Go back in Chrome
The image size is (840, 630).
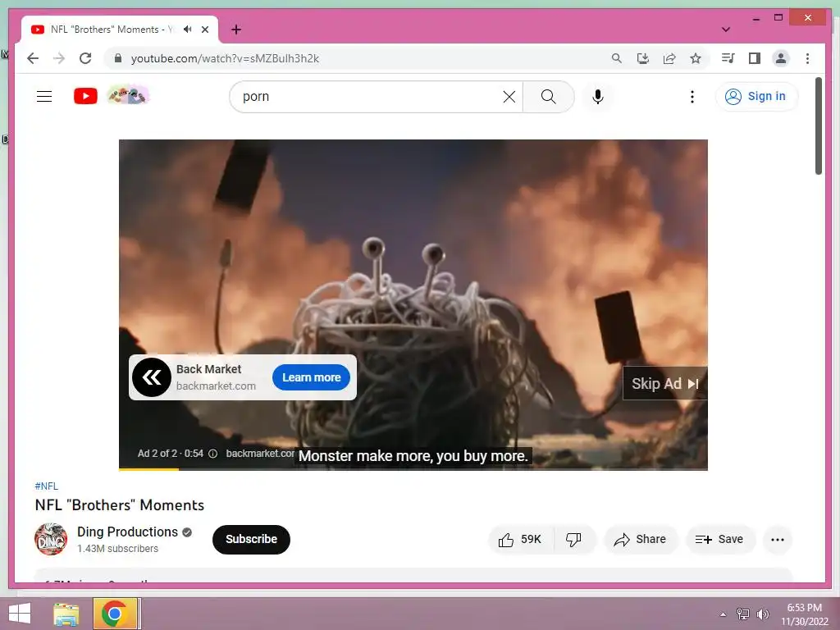33,58
